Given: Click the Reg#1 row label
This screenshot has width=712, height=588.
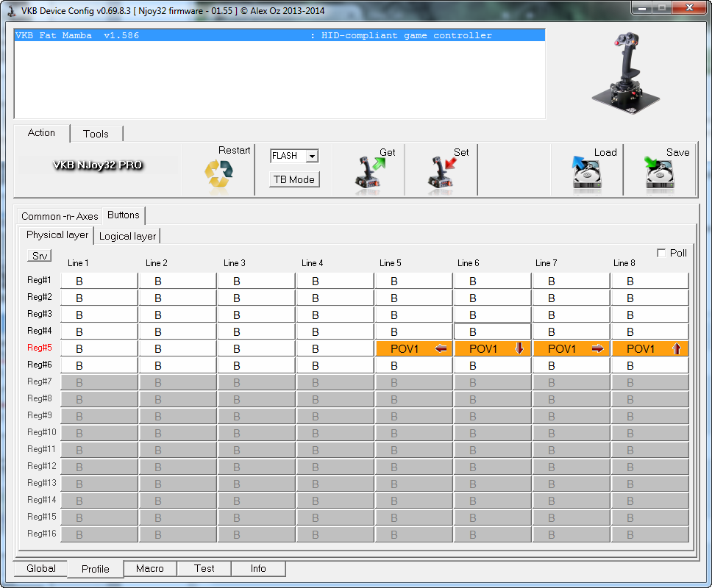Looking at the screenshot, I should click(39, 280).
